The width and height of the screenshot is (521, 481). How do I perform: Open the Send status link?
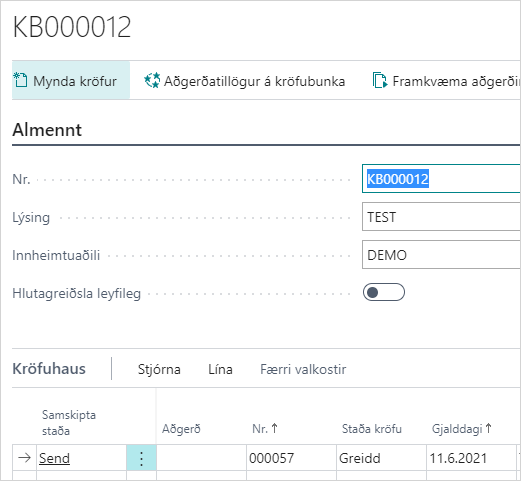pyautogui.click(x=54, y=458)
